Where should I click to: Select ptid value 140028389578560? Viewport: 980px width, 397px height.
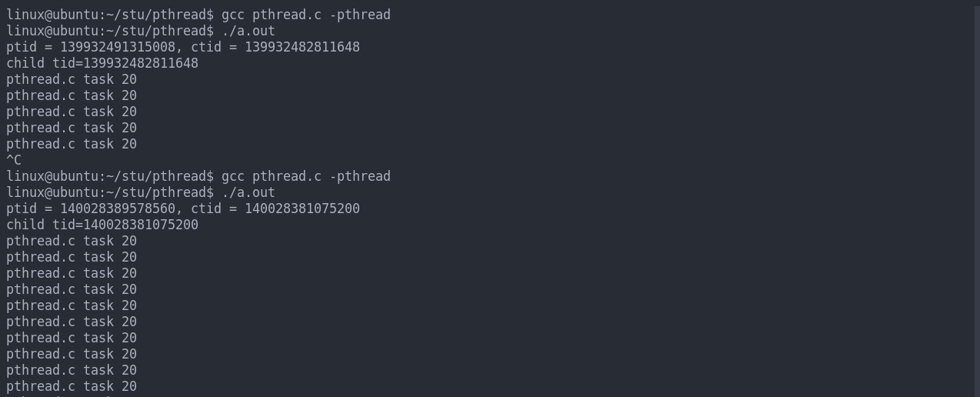tap(118, 209)
